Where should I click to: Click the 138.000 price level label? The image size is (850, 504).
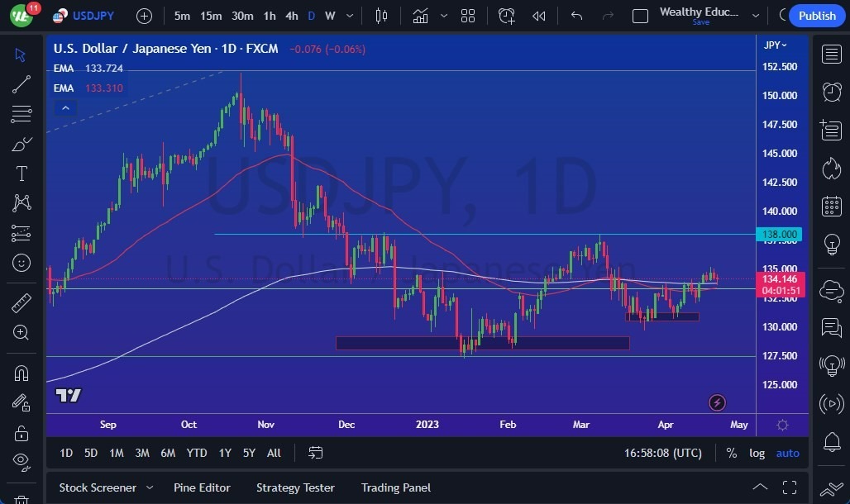click(778, 235)
